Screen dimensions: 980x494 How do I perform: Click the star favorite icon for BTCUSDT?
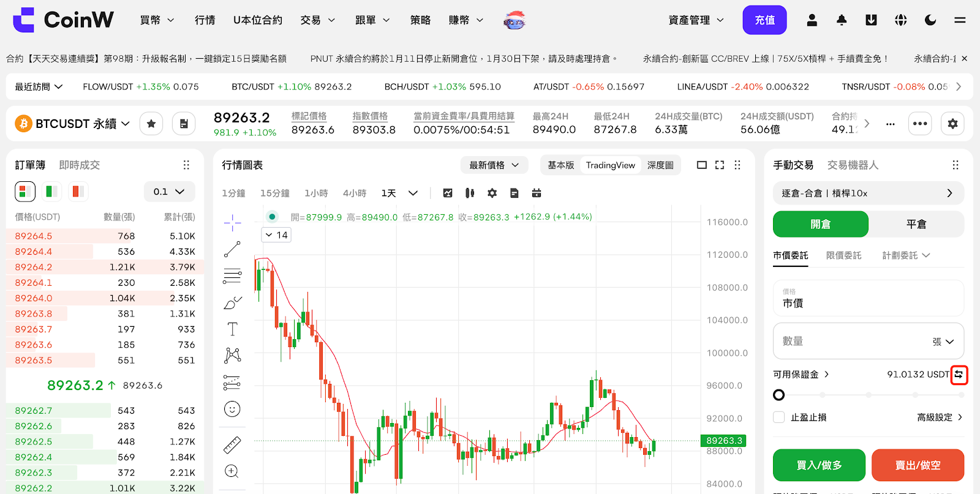point(151,124)
